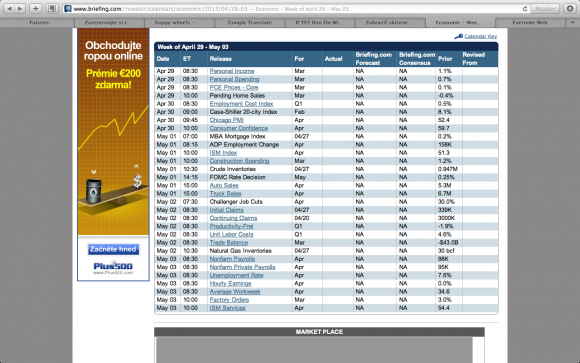Click the Briefing.com Consensus column header
The width and height of the screenshot is (580, 363).
point(417,59)
